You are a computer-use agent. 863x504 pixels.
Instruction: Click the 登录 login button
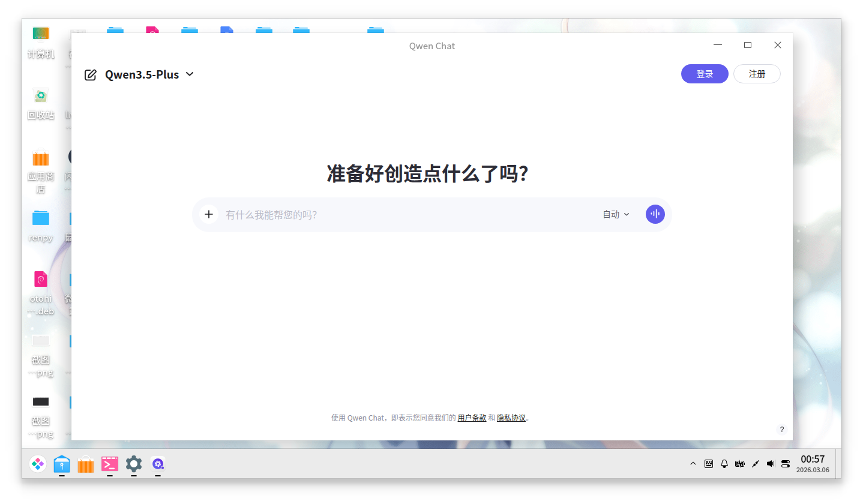click(705, 74)
